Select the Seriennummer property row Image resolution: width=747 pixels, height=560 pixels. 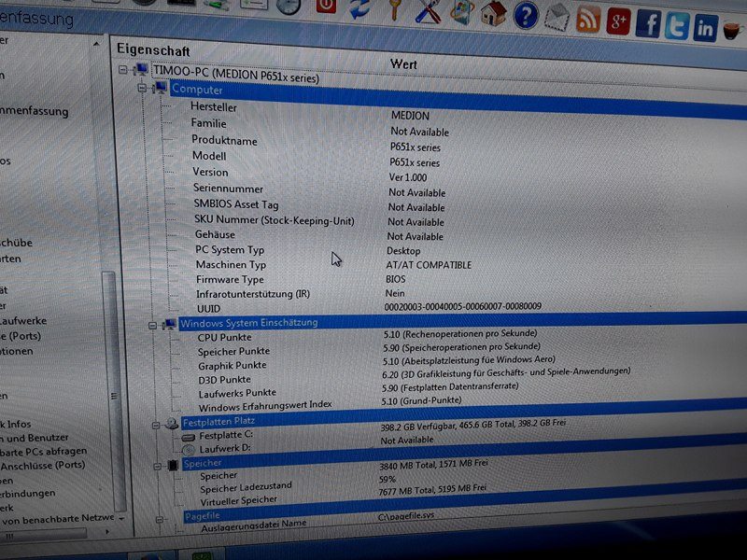(228, 189)
